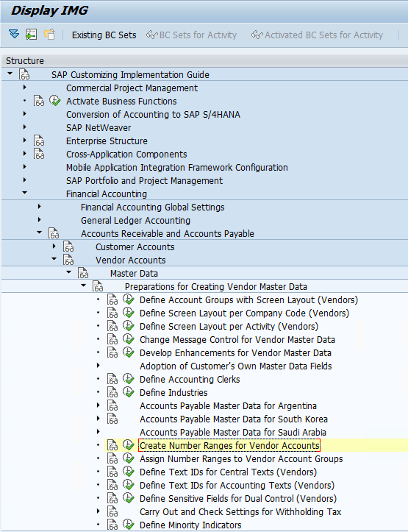Click BC Sets for Activity button
This screenshot has width=408, height=532.
[191, 35]
